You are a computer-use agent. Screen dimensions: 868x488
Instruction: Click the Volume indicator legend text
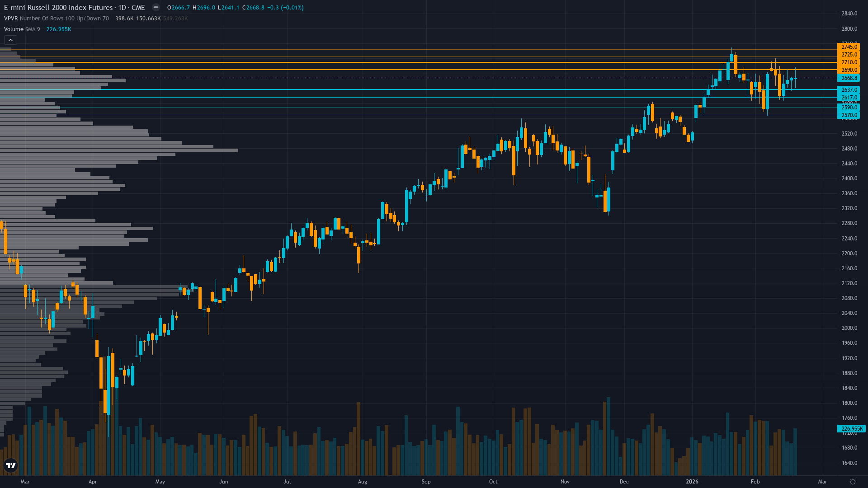click(13, 29)
